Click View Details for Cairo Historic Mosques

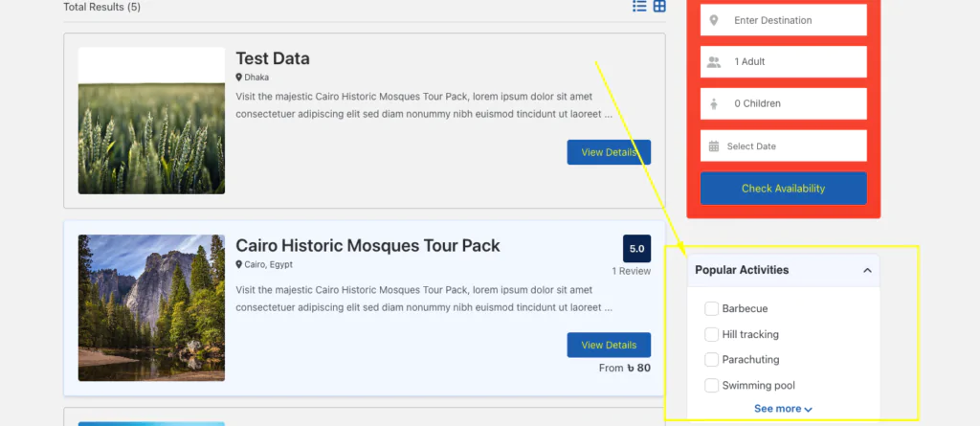(609, 346)
